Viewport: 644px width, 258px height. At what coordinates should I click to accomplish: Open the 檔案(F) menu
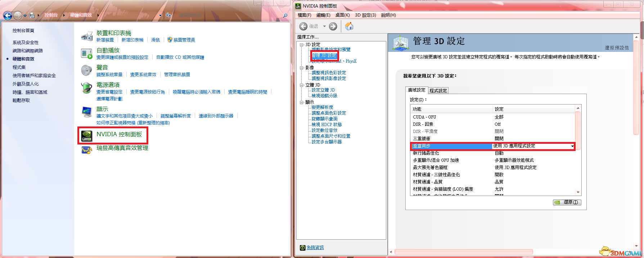305,15
